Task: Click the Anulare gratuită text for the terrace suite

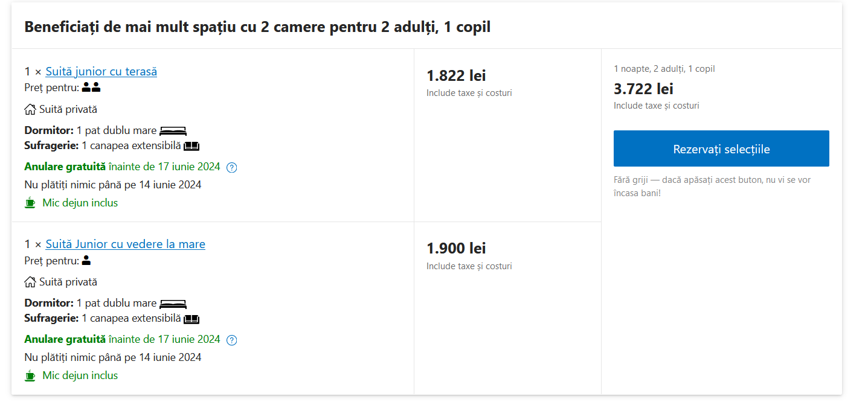Action: (x=65, y=167)
